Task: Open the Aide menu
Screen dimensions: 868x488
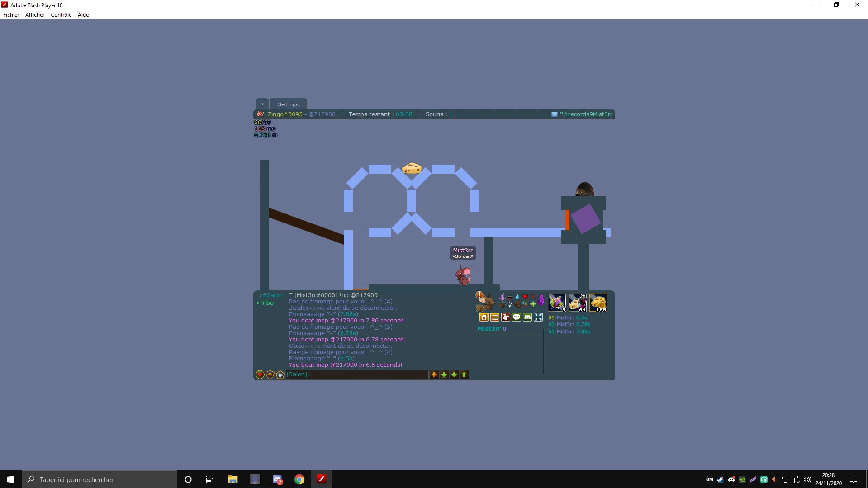Action: tap(83, 15)
